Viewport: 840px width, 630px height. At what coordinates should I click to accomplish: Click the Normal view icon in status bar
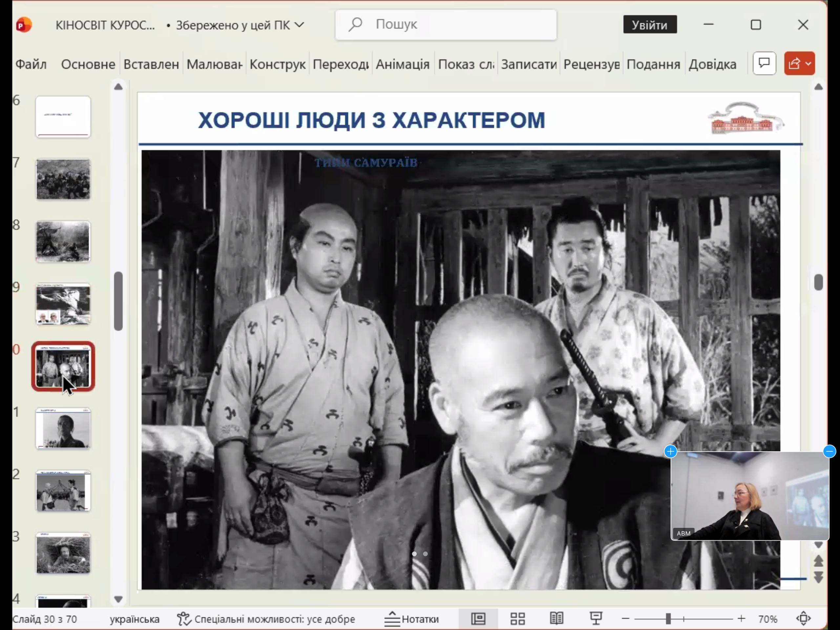[x=478, y=619]
